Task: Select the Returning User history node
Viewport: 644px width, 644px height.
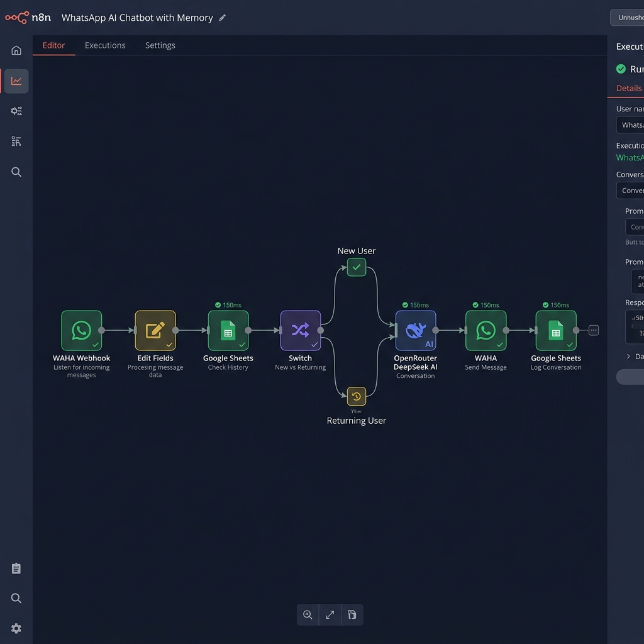Action: [357, 396]
